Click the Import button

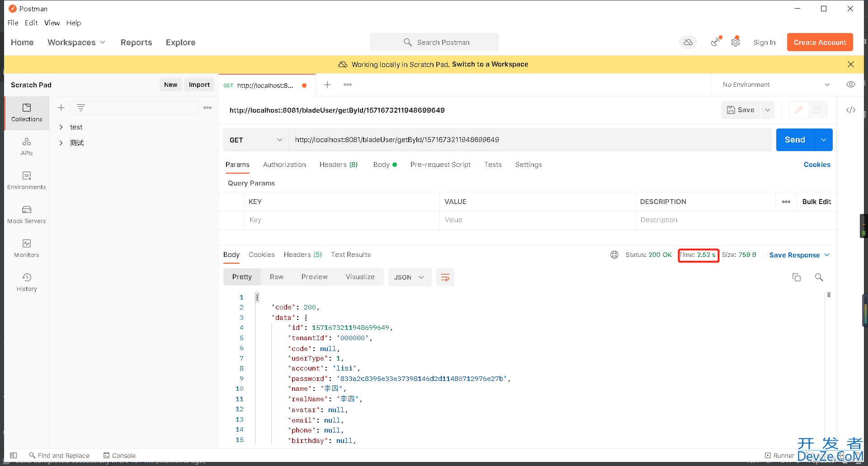tap(199, 85)
